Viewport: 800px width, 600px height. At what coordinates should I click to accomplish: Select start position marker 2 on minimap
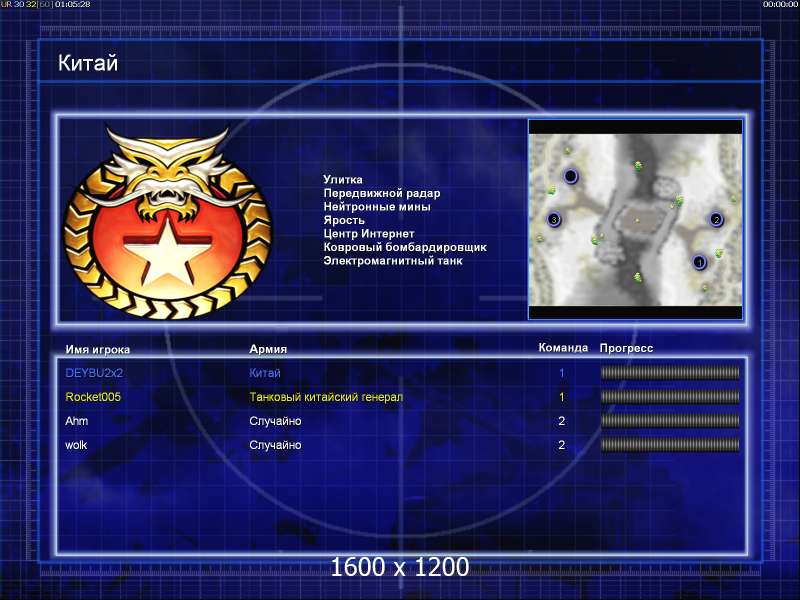click(x=716, y=220)
